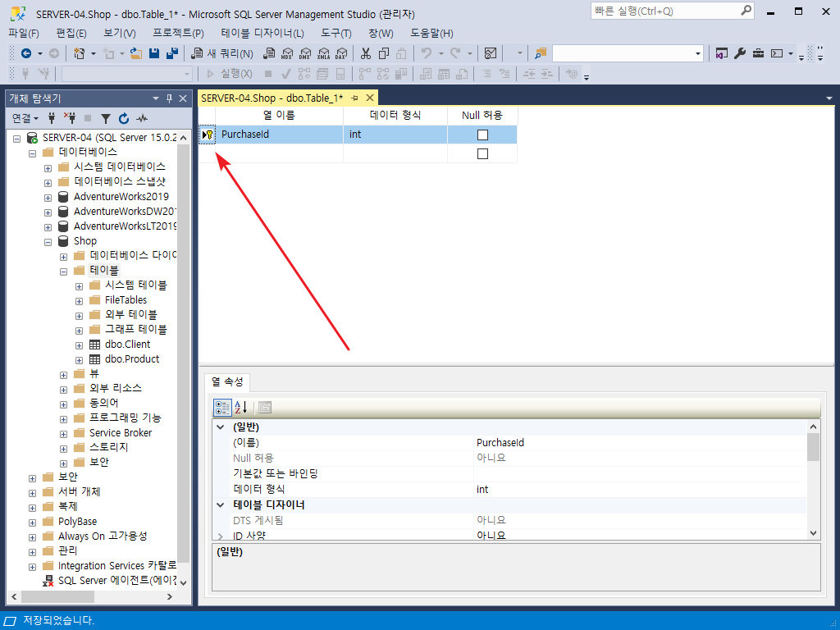The width and height of the screenshot is (840, 630).
Task: Expand the AdventureWorks2019 database
Action: [x=48, y=197]
